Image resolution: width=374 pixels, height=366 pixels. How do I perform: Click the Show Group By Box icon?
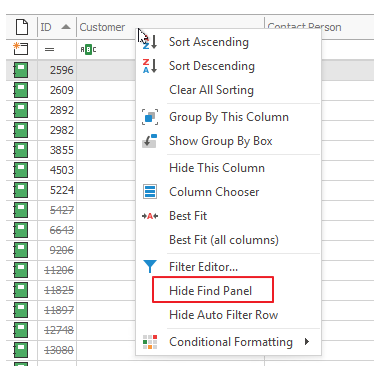tap(150, 141)
